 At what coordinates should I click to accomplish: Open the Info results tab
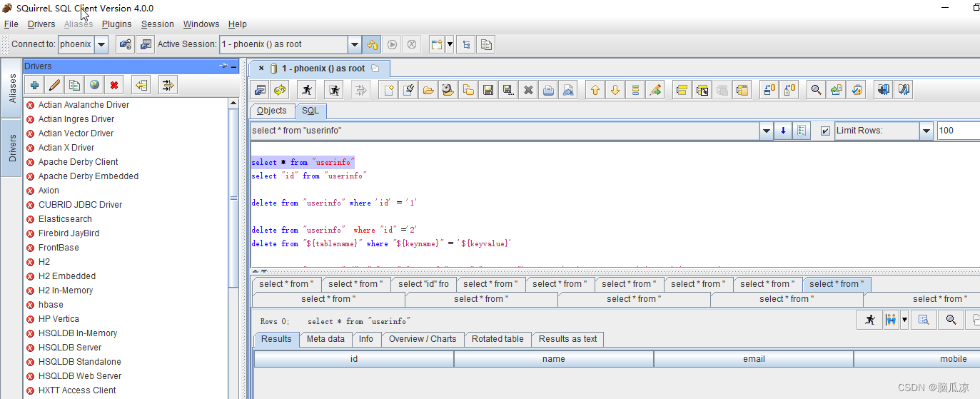[x=366, y=339]
